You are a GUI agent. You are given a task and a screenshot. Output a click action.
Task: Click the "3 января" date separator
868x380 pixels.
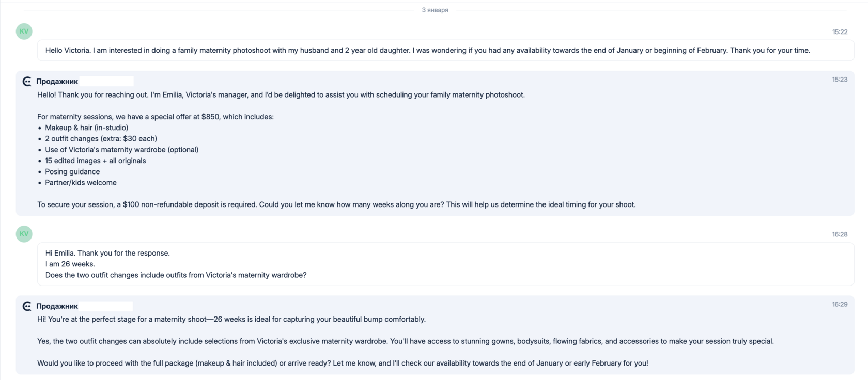[x=435, y=10]
